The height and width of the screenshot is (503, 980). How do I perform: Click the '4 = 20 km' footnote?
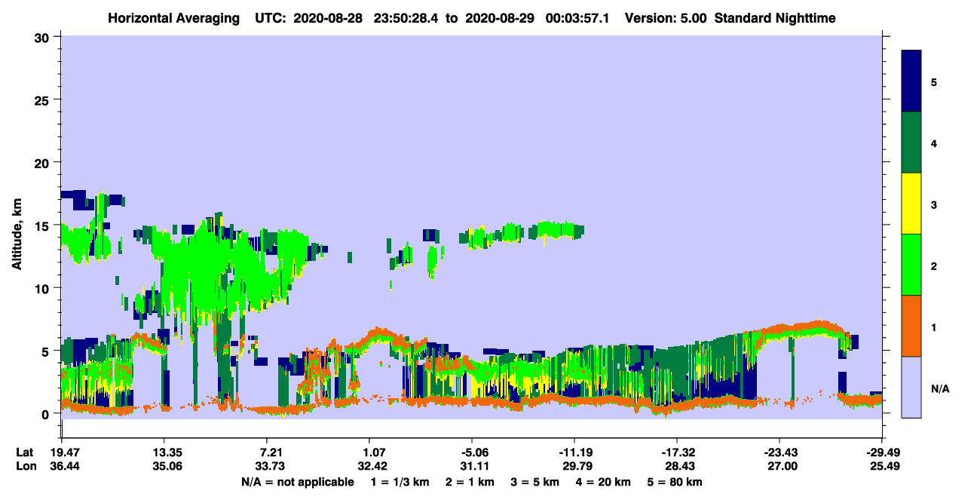(603, 482)
